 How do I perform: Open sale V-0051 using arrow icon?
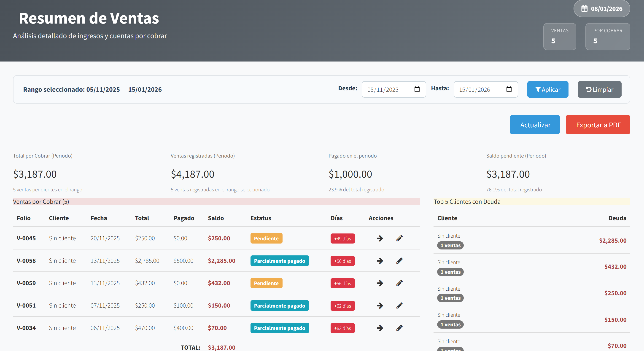click(380, 305)
